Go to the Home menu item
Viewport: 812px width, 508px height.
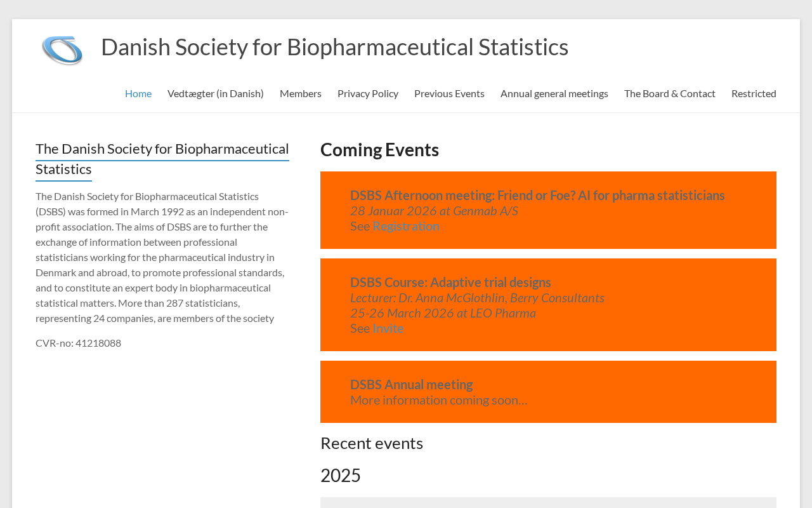pyautogui.click(x=138, y=93)
